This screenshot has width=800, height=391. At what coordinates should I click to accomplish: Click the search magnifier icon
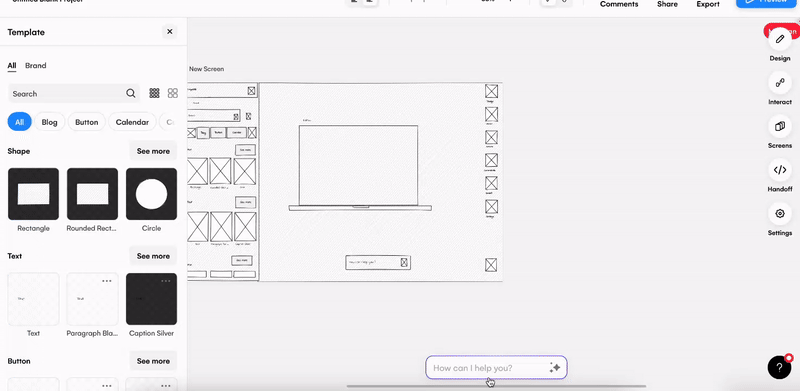(x=131, y=93)
